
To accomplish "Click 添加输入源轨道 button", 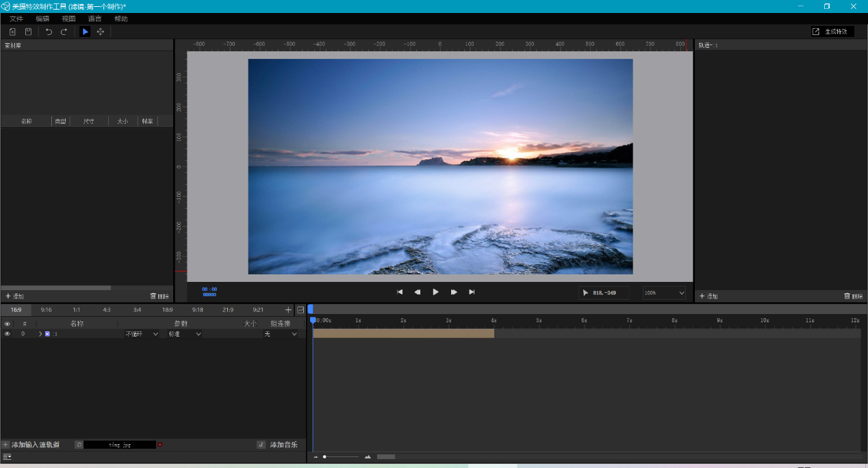I will [x=31, y=445].
